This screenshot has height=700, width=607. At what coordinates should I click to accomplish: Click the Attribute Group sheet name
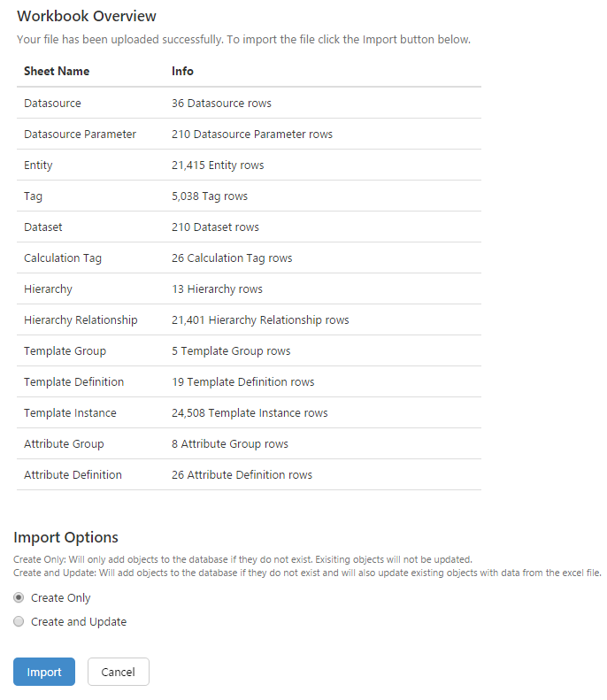(64, 444)
